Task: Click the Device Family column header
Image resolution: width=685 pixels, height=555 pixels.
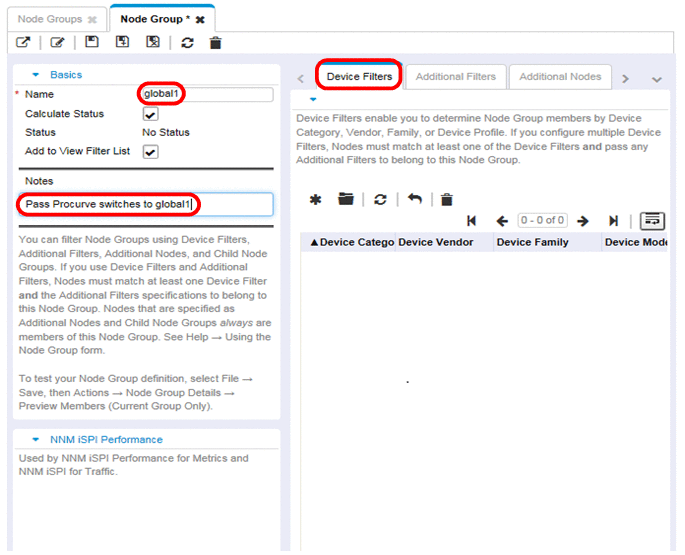Action: tap(532, 242)
